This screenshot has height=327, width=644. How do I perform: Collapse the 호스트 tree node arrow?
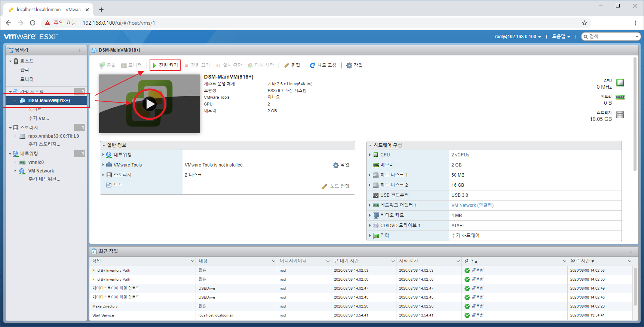[x=10, y=61]
